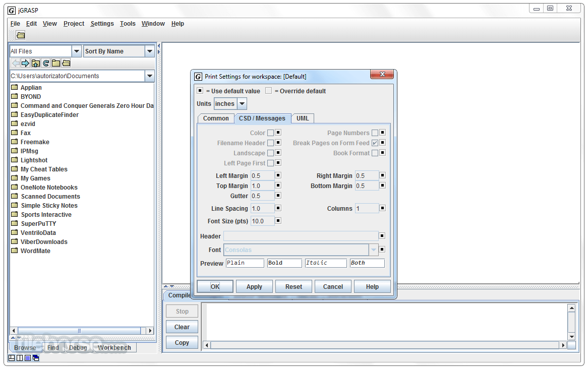Click the Reset button
The height and width of the screenshot is (369, 588).
coord(293,286)
